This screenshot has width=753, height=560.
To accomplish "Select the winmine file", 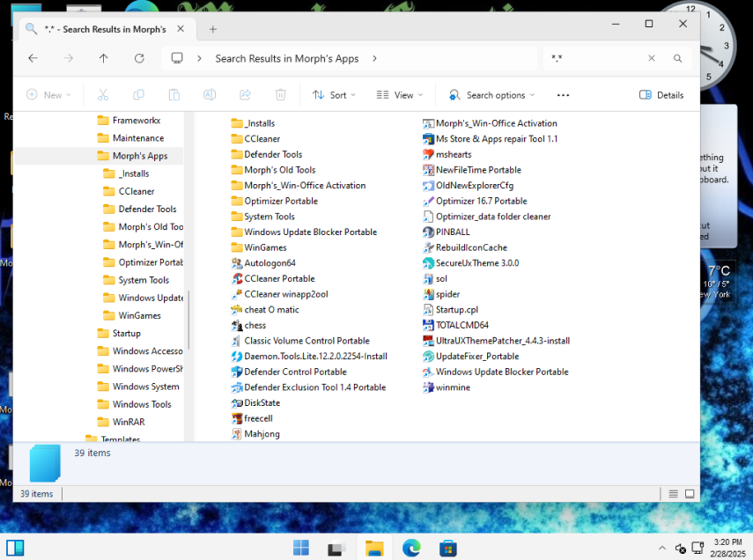I will coord(447,387).
